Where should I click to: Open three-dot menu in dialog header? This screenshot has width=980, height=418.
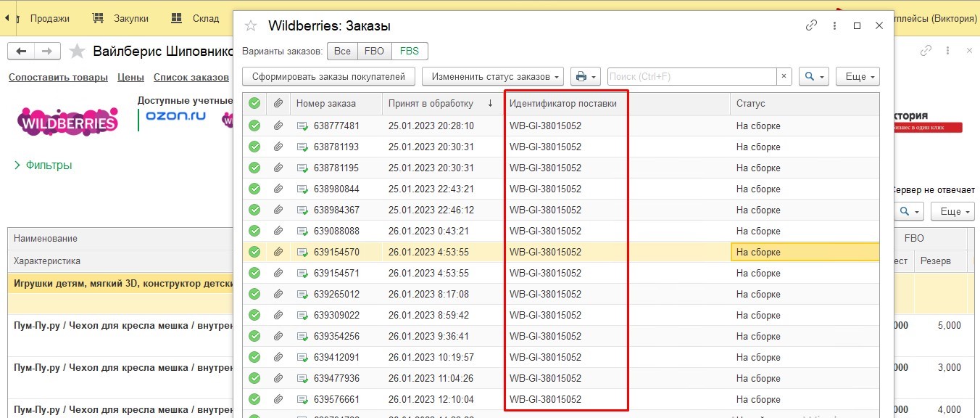835,25
